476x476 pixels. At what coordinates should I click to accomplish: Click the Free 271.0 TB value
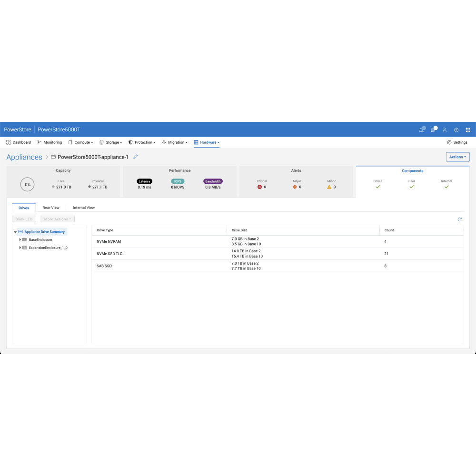63,187
